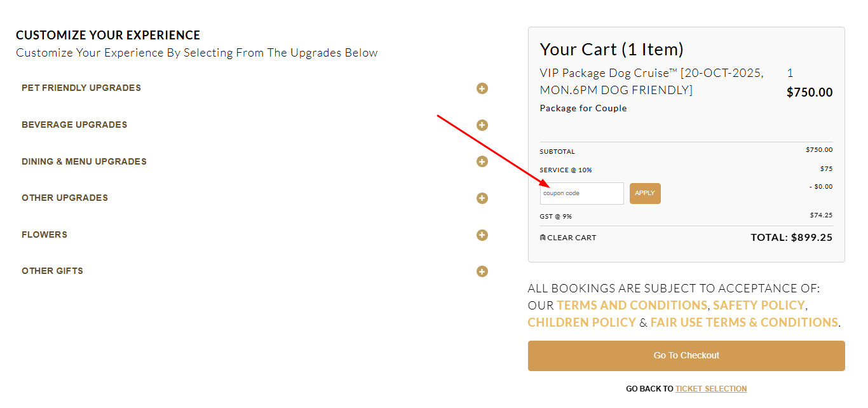Click the quantity value of the cart item
868x408 pixels.
point(790,73)
